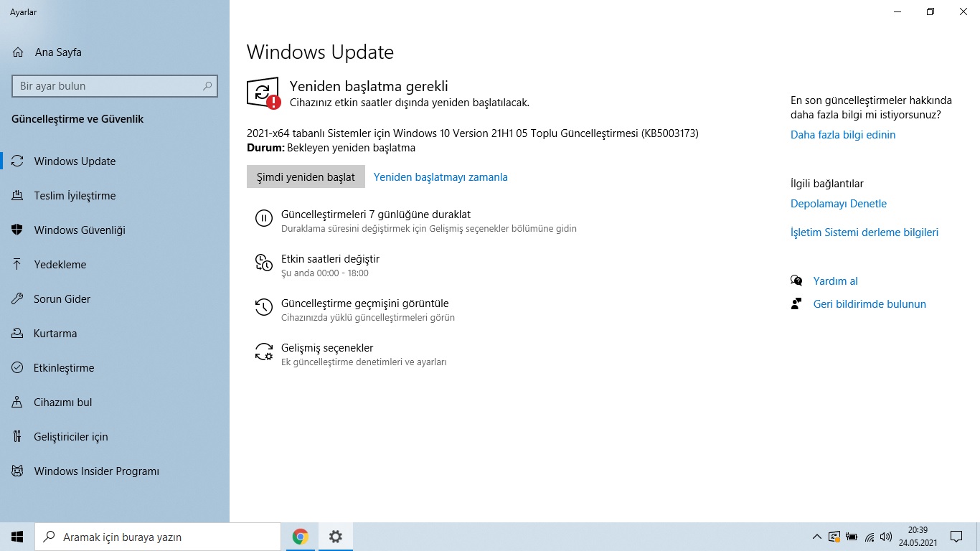The image size is (980, 551).
Task: Open the Depolamayı Denetle link
Action: [x=839, y=204]
